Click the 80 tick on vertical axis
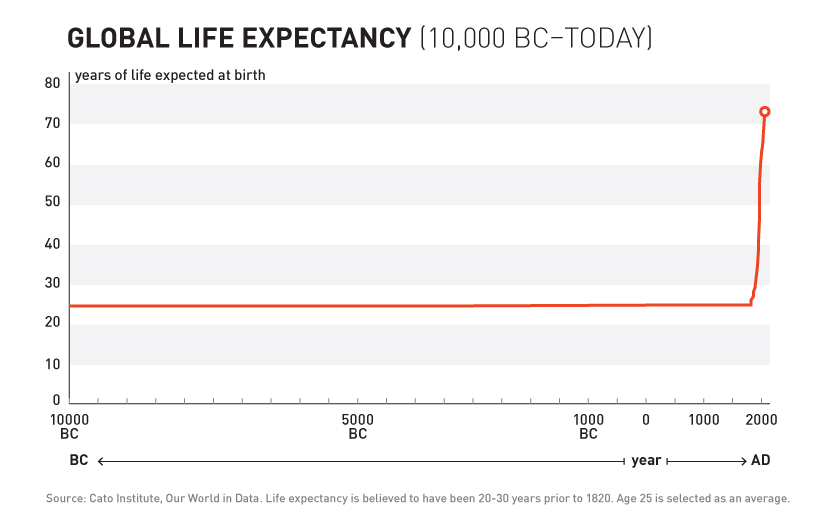820x519 pixels. tap(53, 84)
